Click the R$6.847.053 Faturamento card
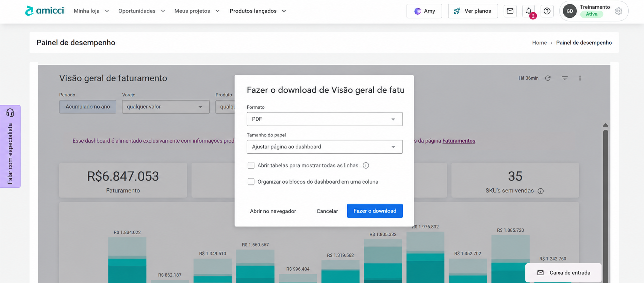Image resolution: width=644 pixels, height=283 pixels. click(x=123, y=180)
